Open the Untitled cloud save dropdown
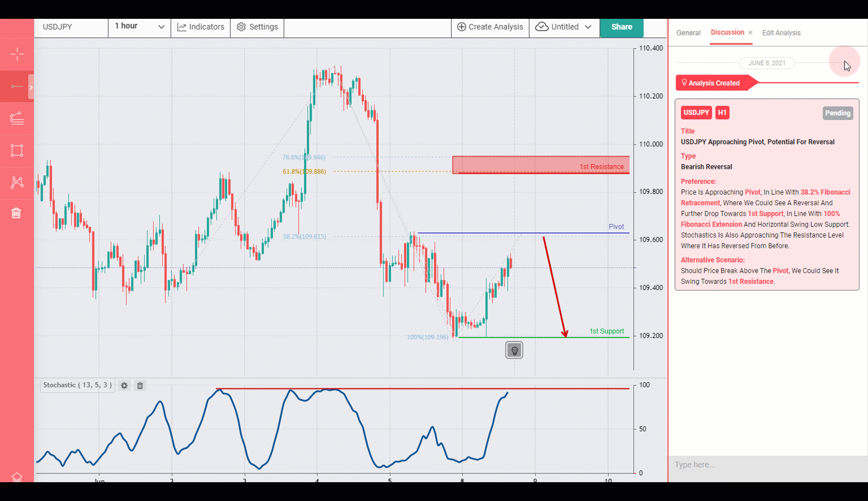This screenshot has height=501, width=868. click(564, 27)
